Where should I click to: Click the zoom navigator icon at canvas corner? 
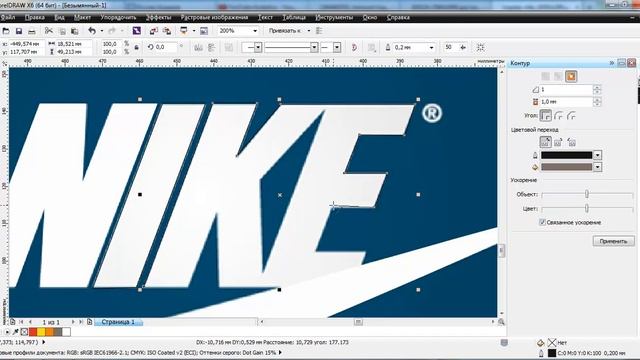click(x=501, y=322)
